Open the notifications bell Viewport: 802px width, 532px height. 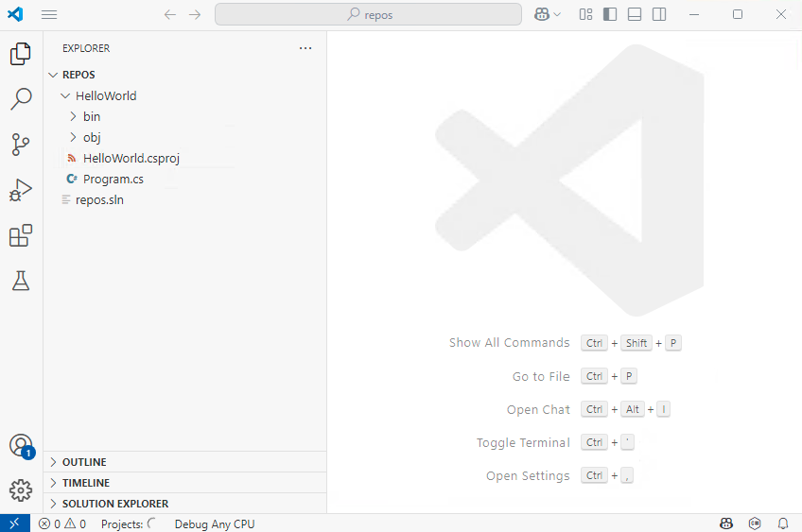click(x=783, y=523)
